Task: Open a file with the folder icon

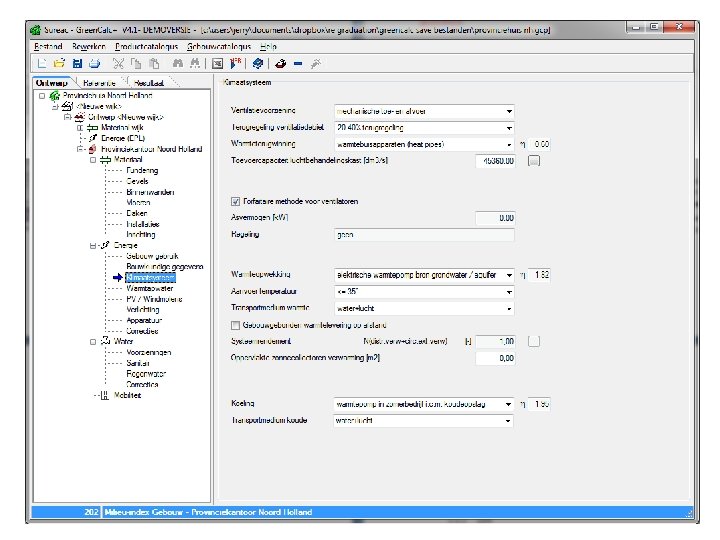Action: [x=59, y=64]
